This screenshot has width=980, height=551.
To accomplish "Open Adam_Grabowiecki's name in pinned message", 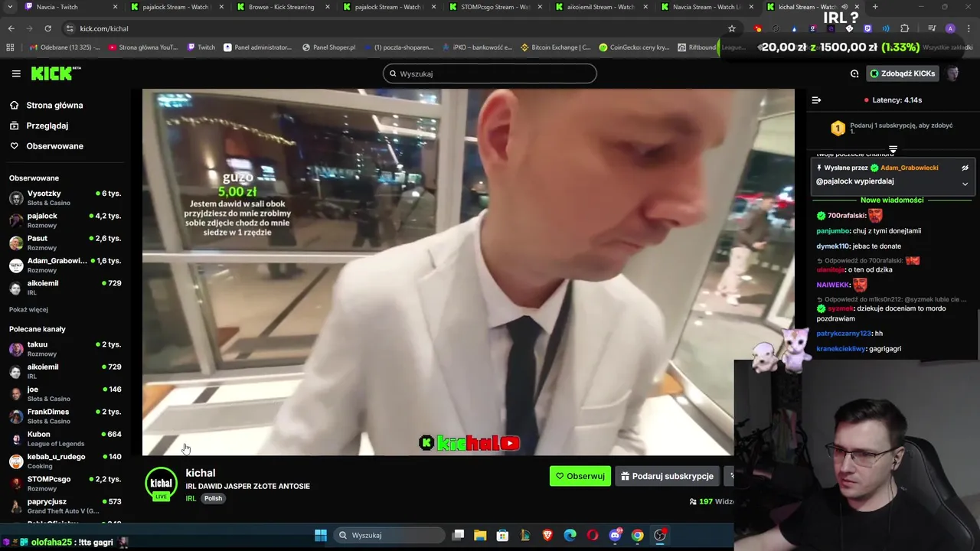I will coord(909,168).
